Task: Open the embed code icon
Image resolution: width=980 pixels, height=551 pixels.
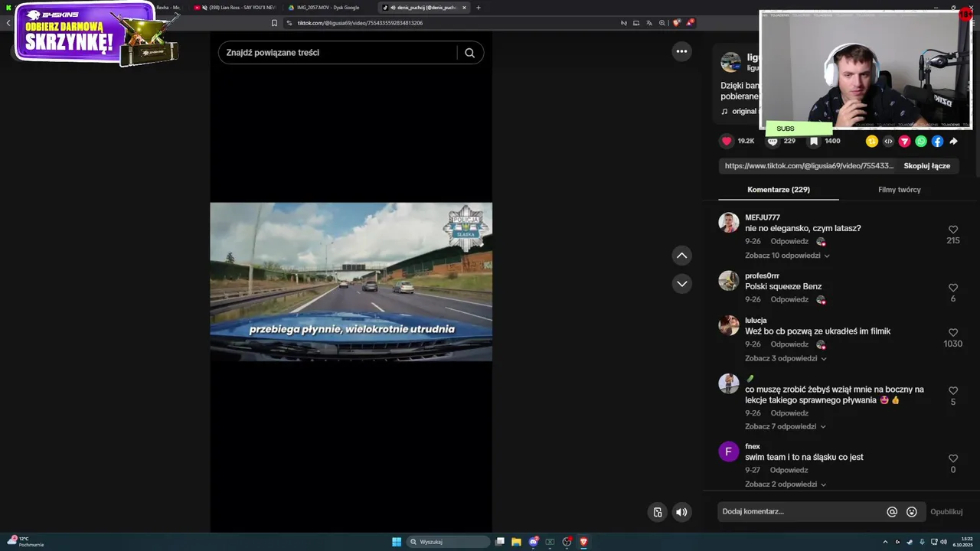Action: click(888, 141)
